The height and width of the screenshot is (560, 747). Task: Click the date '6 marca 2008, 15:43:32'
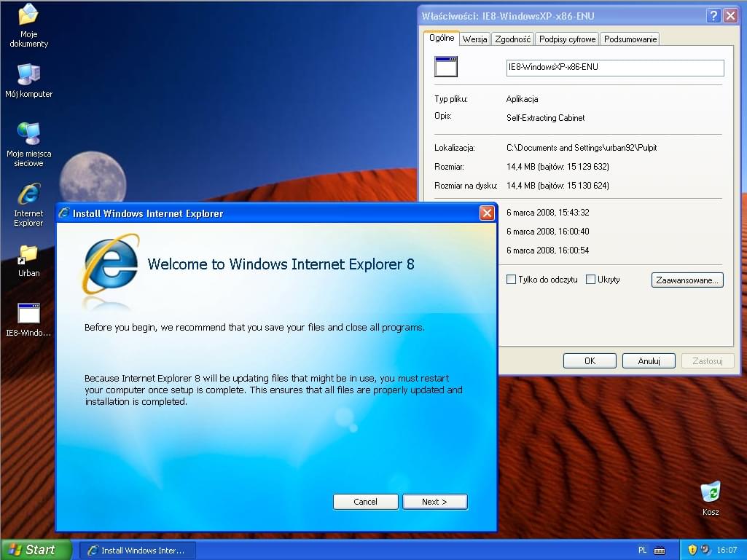pyautogui.click(x=548, y=213)
